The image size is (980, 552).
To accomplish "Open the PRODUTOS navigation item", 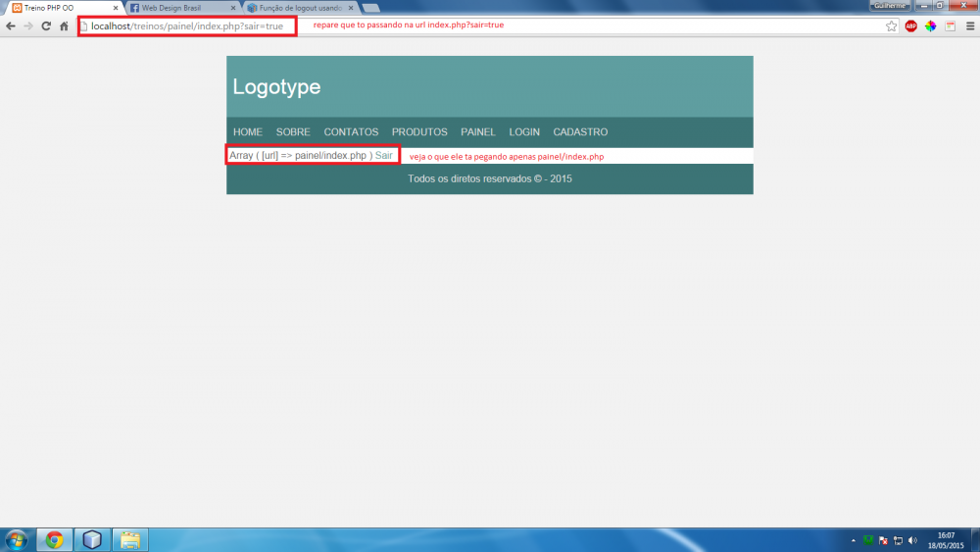I will click(419, 132).
